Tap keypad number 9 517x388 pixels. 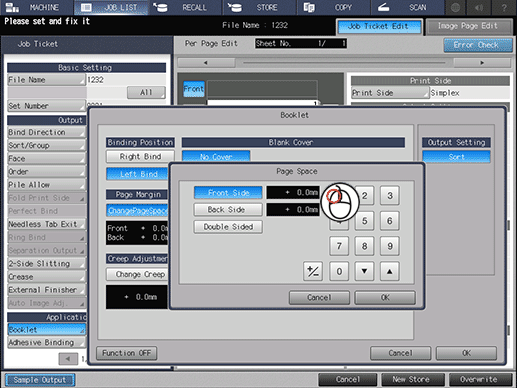pos(390,246)
